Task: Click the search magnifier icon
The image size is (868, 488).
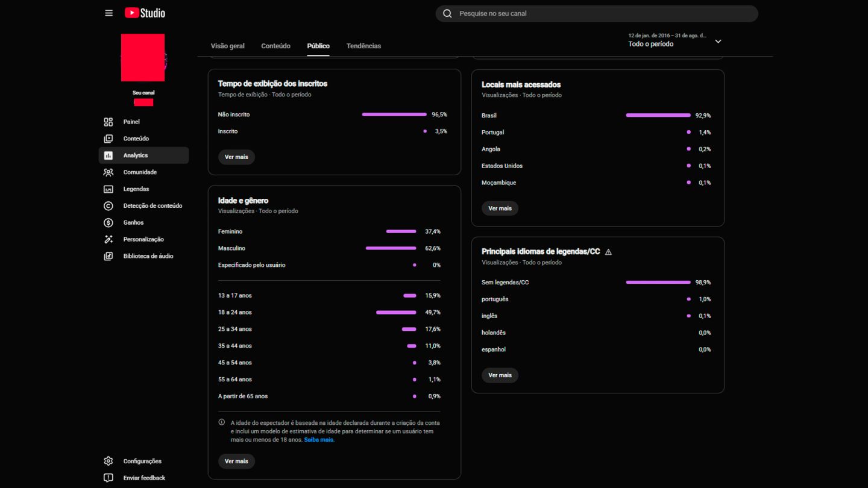Action: click(447, 13)
